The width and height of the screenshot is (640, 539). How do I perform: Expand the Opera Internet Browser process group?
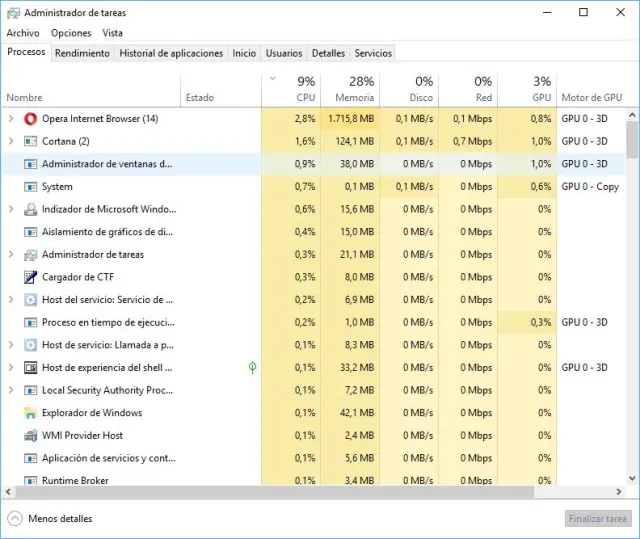click(x=11, y=119)
